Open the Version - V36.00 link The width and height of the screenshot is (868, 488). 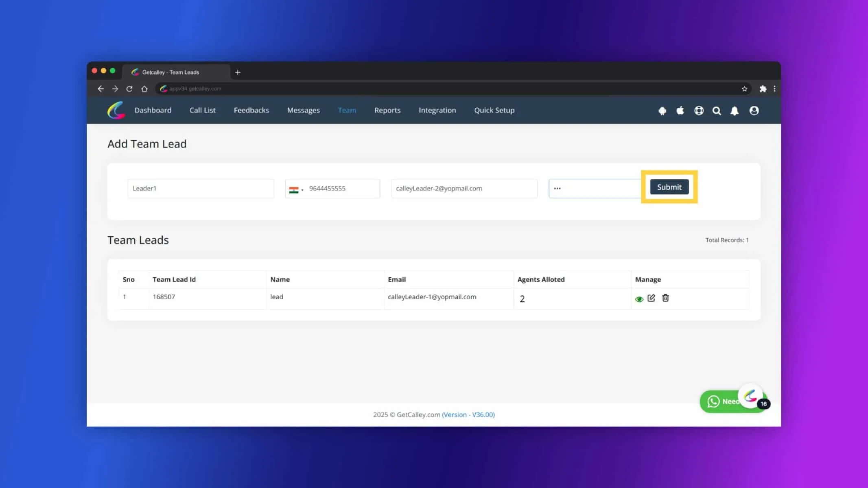click(x=468, y=414)
